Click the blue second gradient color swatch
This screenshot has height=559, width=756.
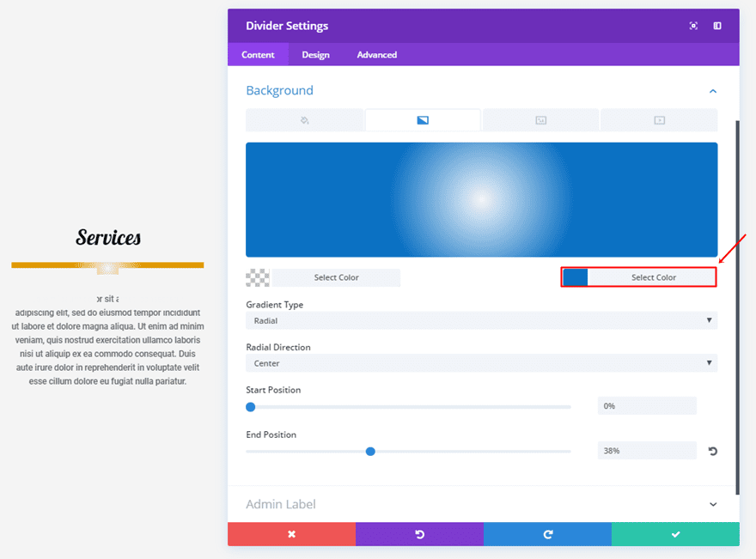click(x=576, y=277)
